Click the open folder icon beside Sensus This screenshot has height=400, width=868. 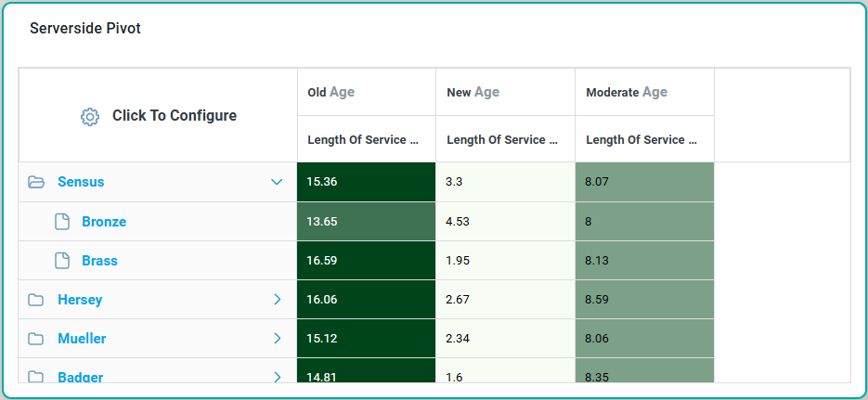click(36, 182)
